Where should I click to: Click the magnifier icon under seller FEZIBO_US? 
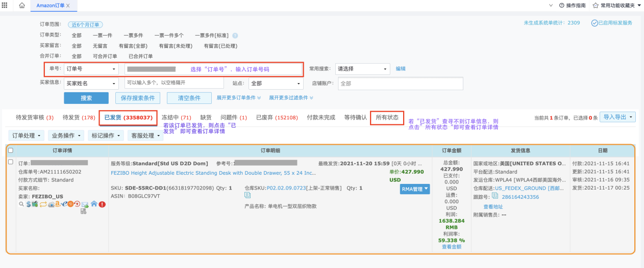21,204
